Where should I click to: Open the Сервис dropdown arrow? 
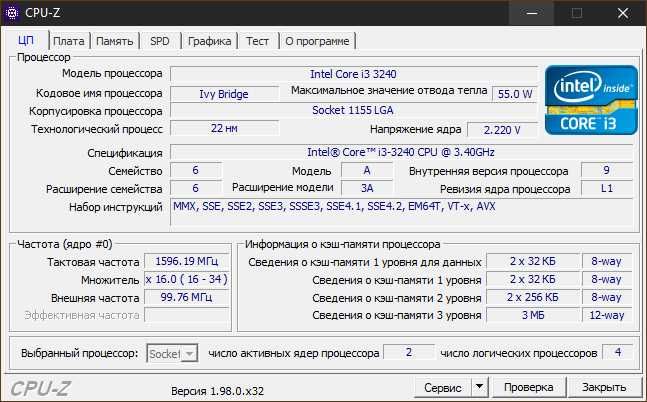479,387
